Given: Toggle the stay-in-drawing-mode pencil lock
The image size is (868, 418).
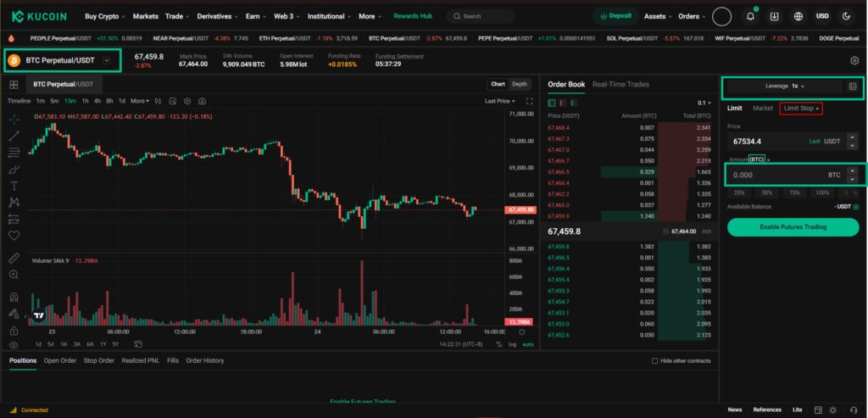Looking at the screenshot, I should tap(14, 314).
